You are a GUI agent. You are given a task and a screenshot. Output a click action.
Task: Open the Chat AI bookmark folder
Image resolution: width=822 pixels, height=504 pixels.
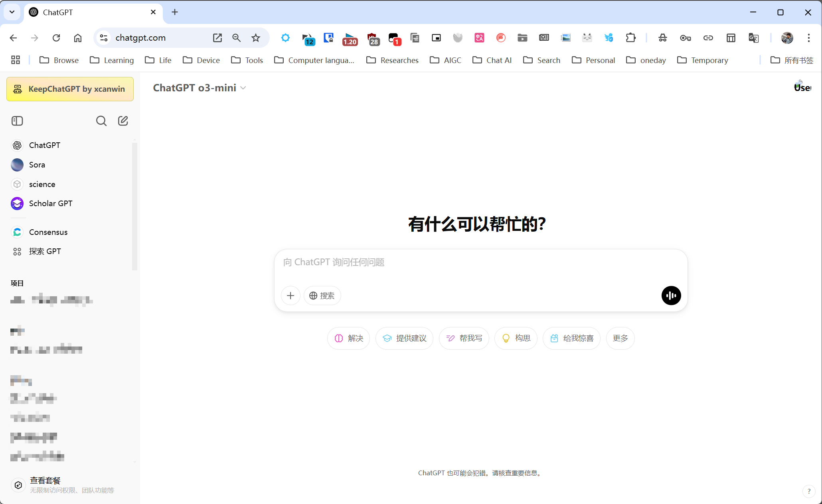(x=492, y=60)
